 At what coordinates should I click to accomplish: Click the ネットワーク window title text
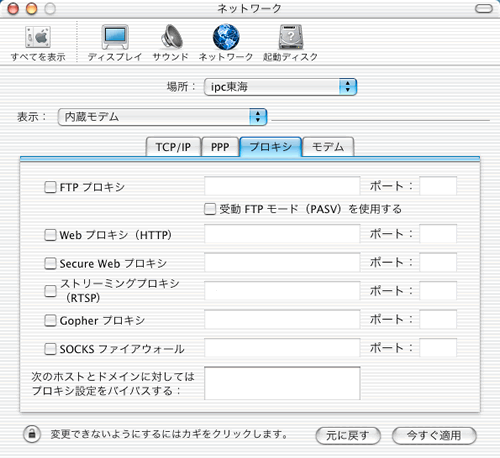click(x=249, y=9)
